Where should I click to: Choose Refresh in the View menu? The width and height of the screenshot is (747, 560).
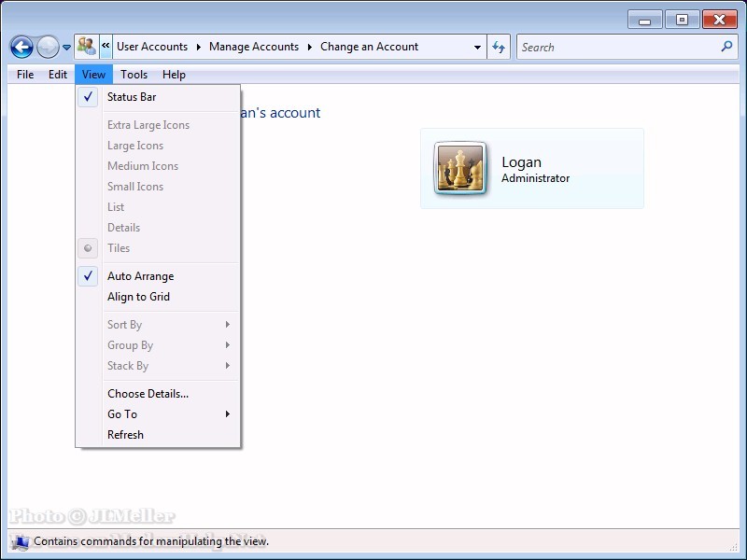click(x=125, y=435)
